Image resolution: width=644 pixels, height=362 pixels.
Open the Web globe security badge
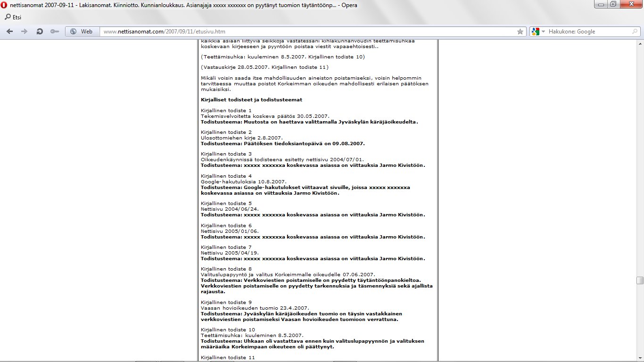pos(82,32)
